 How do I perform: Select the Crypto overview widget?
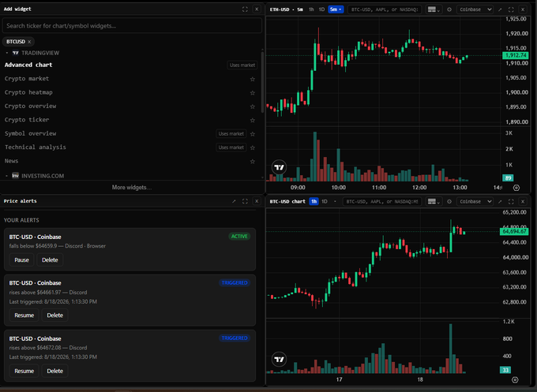(31, 106)
